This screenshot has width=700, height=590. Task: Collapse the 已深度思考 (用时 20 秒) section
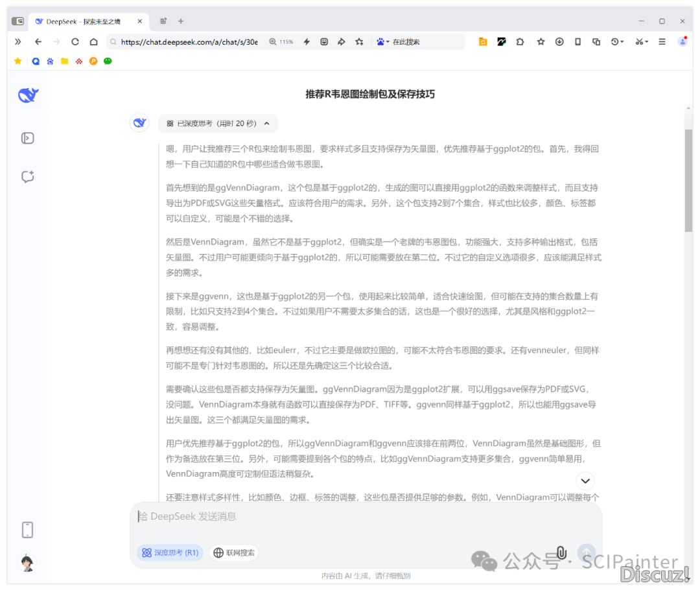(x=218, y=124)
